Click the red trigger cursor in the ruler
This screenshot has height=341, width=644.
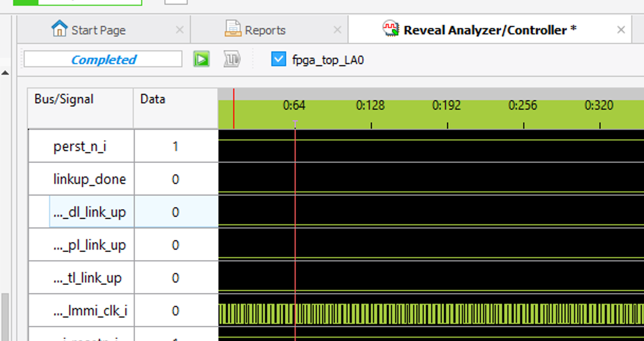(x=234, y=109)
